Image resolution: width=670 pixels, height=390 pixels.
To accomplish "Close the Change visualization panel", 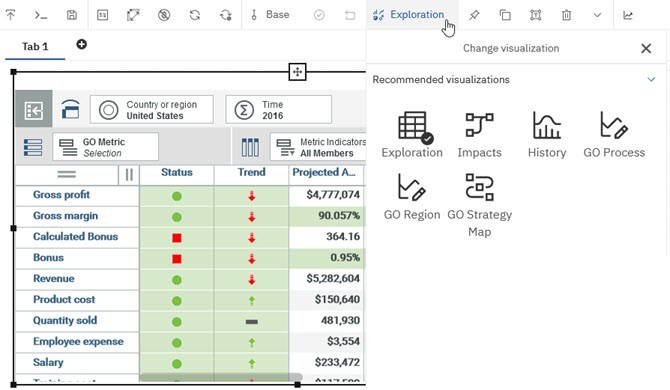I will point(646,48).
